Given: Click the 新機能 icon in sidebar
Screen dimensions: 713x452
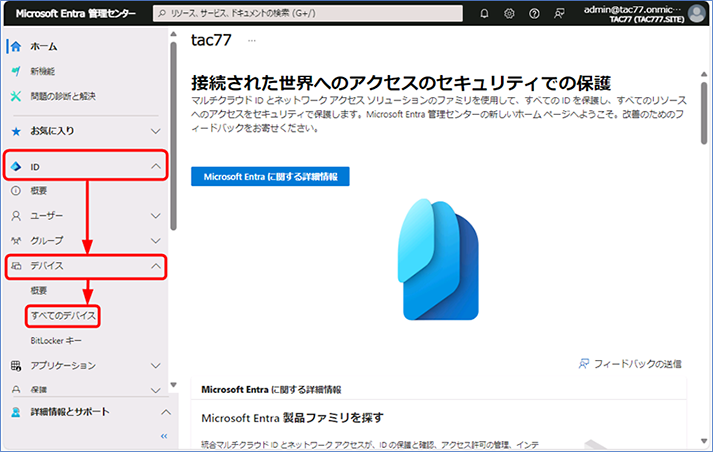Looking at the screenshot, I should coord(16,71).
